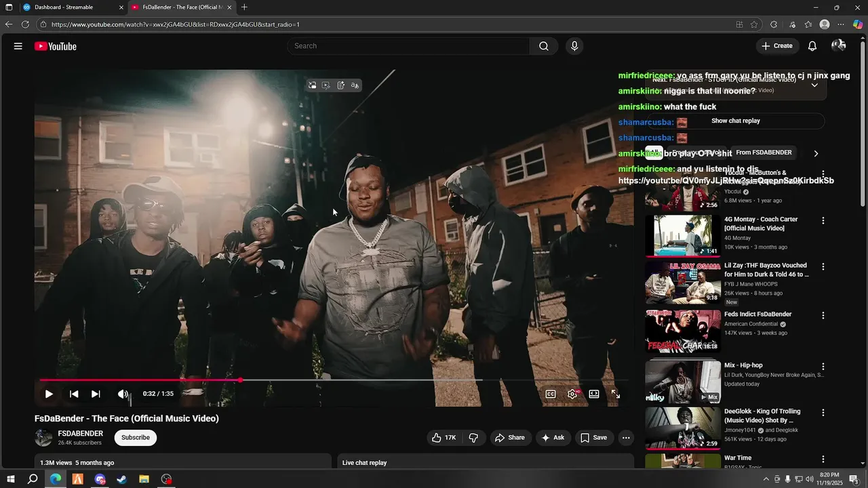Open options for DeeGlokk King Of Trolling
Image resolution: width=868 pixels, height=488 pixels.
[x=823, y=413]
